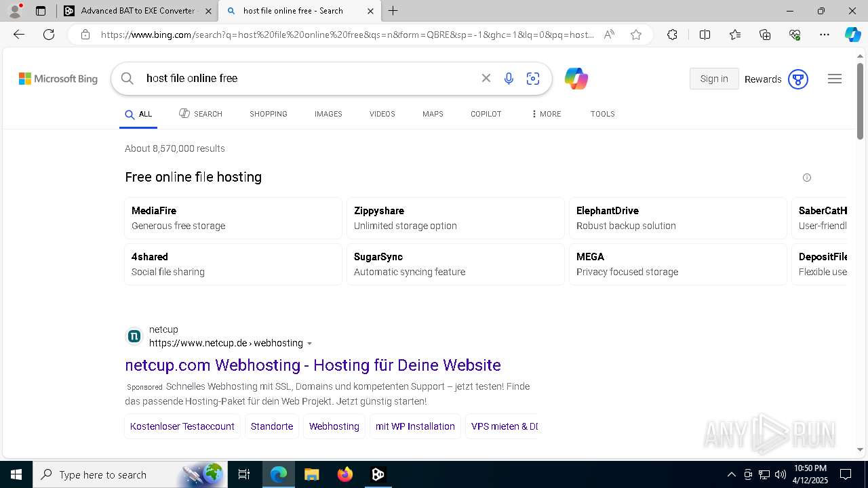The width and height of the screenshot is (868, 488).
Task: Open the Copilot sidebar icon
Action: (x=853, y=35)
